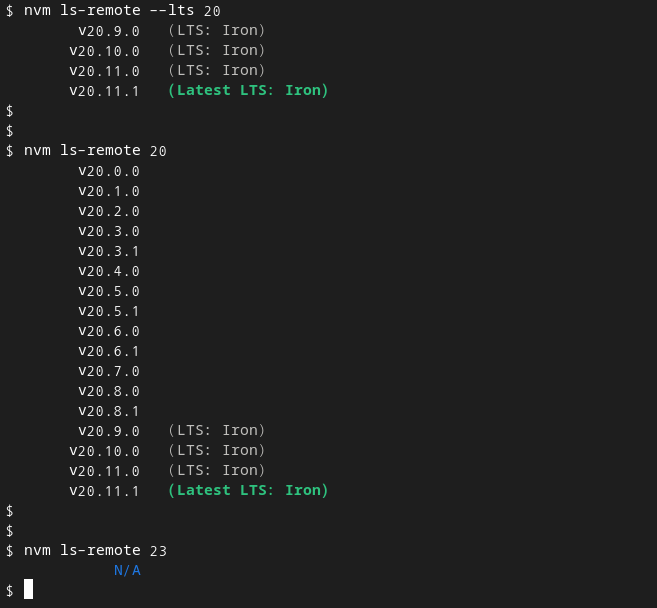The image size is (657, 608).
Task: Select v20.10.0 in the --lts 20 output
Action: [104, 51]
